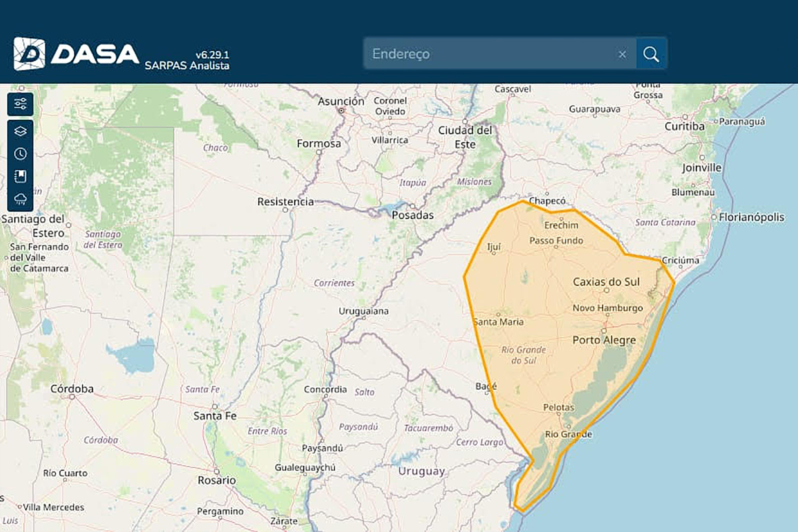The image size is (798, 532).
Task: Click the Caxias do Sul map label
Action: point(606,282)
